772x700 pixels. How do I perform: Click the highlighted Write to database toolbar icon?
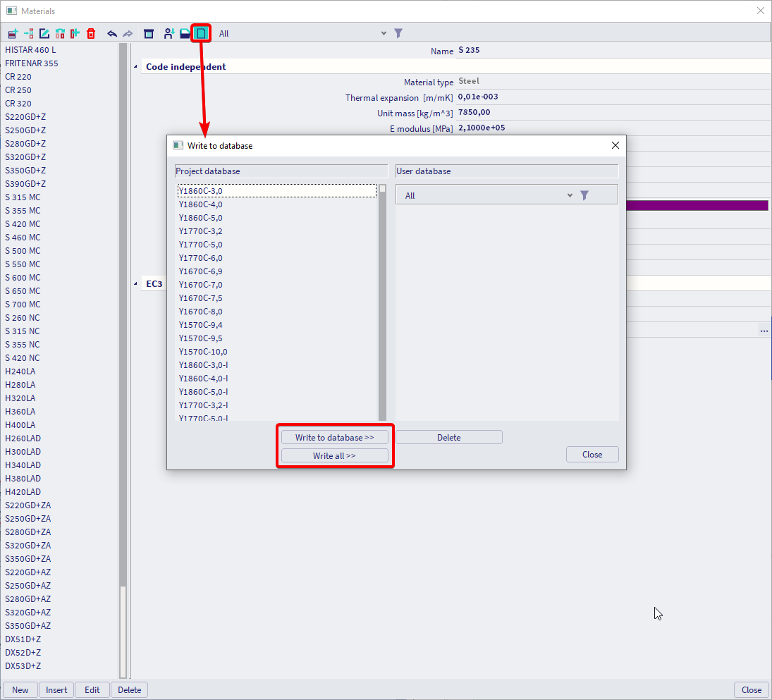201,33
